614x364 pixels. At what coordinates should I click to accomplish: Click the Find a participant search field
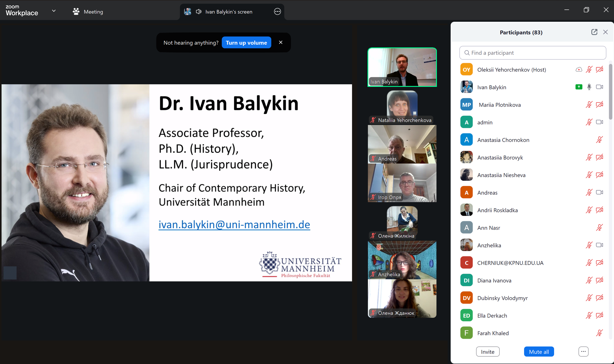533,53
